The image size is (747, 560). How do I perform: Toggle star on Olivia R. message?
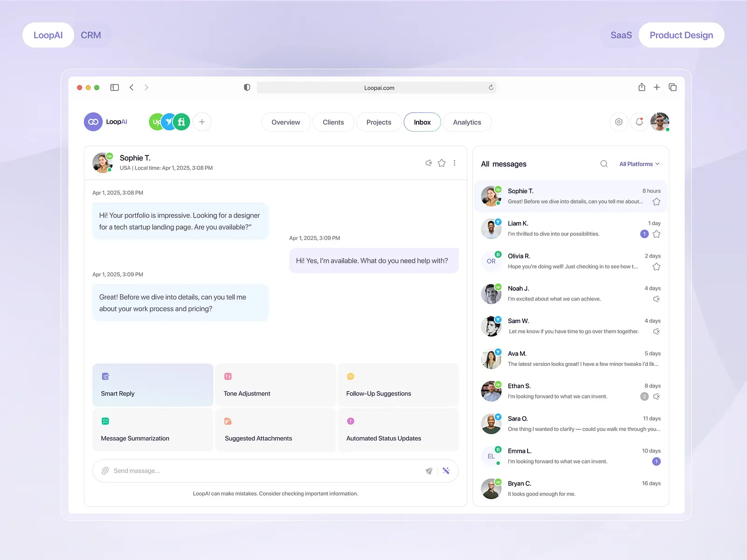coord(656,266)
